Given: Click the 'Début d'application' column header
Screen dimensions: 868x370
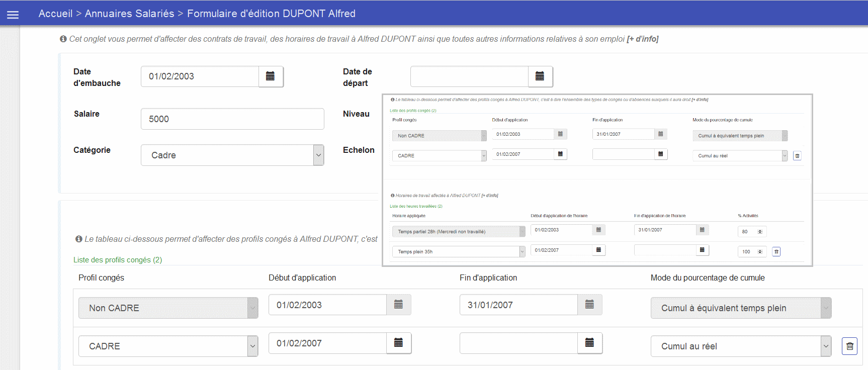Looking at the screenshot, I should click(x=302, y=277).
